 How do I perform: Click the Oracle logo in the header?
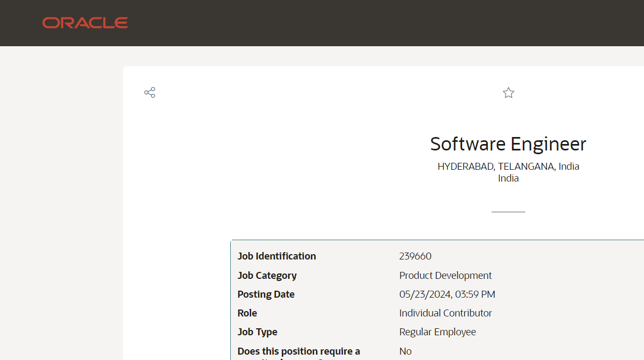coord(85,23)
